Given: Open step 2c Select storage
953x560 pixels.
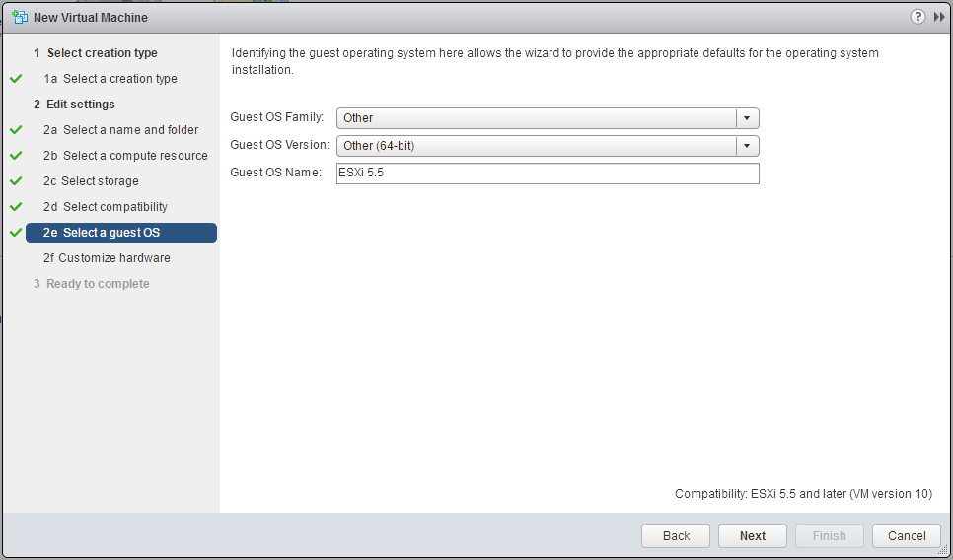Looking at the screenshot, I should click(91, 181).
